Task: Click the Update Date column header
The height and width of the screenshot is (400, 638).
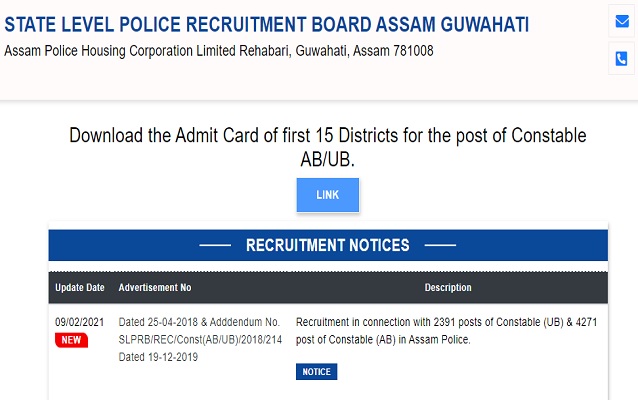Action: 80,288
